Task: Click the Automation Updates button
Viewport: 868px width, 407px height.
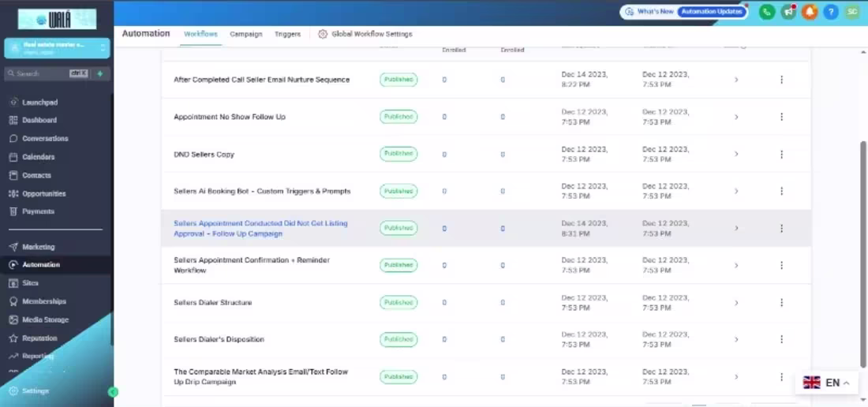Action: coord(712,12)
